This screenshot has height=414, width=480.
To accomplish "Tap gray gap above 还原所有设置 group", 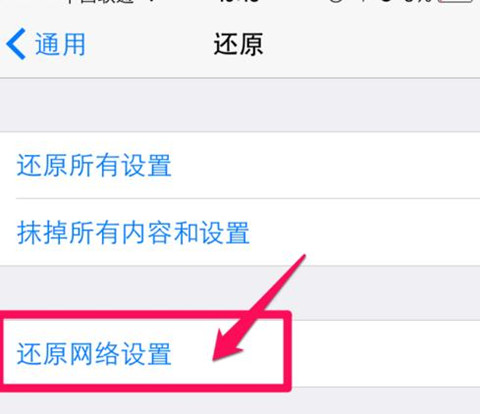I will (x=240, y=105).
